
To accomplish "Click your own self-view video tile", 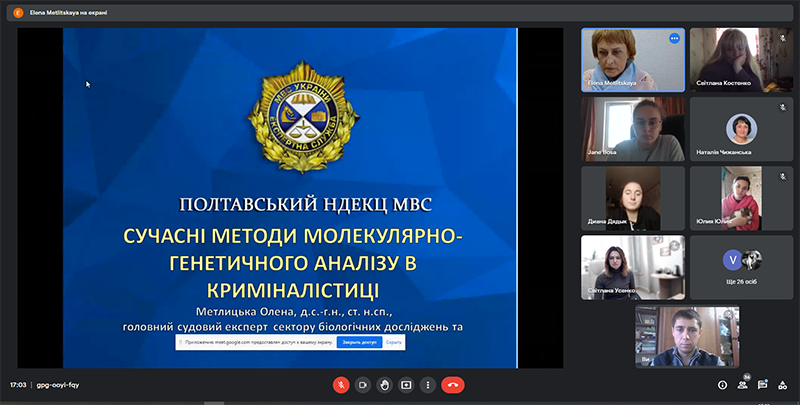I will pyautogui.click(x=687, y=337).
